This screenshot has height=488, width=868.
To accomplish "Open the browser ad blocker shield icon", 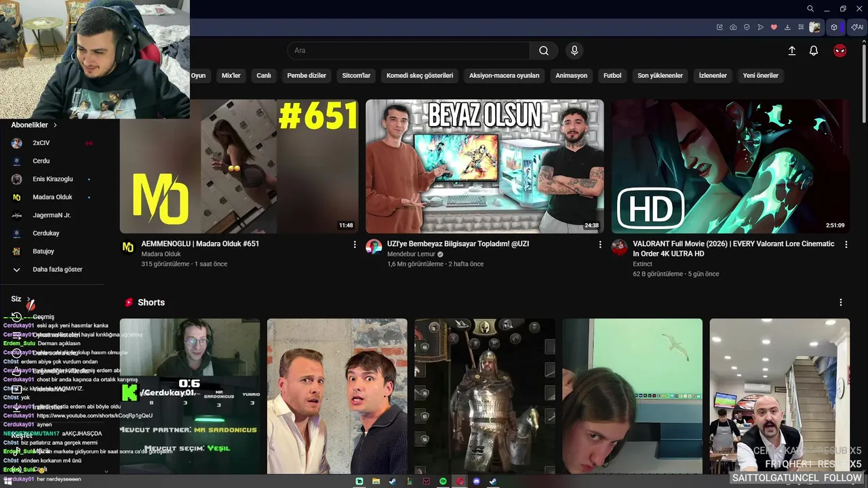I will click(747, 27).
